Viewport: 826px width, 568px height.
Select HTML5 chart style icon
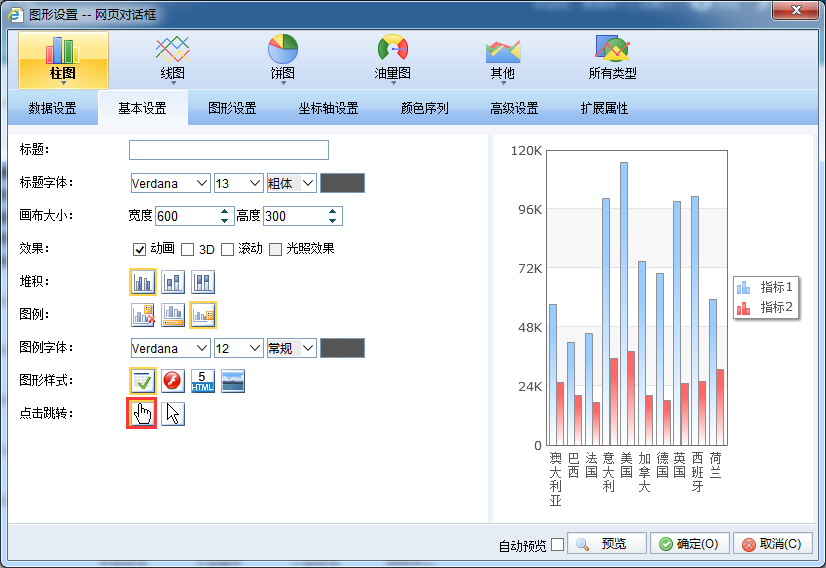coord(203,381)
